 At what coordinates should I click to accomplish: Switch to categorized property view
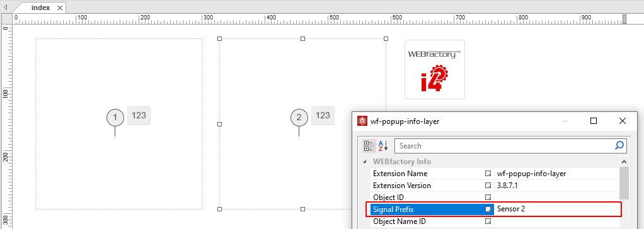point(369,146)
